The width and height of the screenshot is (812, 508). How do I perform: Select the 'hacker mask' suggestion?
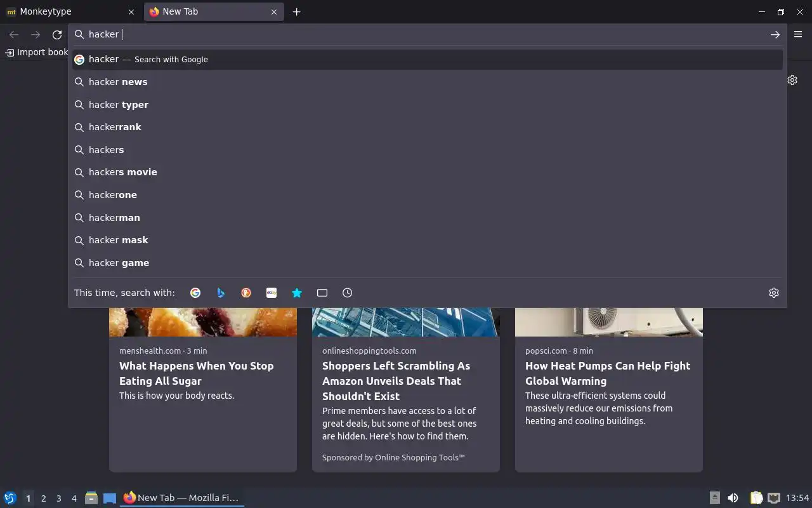(427, 240)
